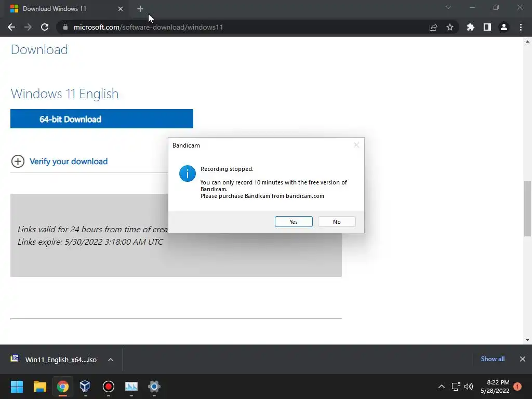
Task: Click Show all downloads
Action: click(x=493, y=359)
